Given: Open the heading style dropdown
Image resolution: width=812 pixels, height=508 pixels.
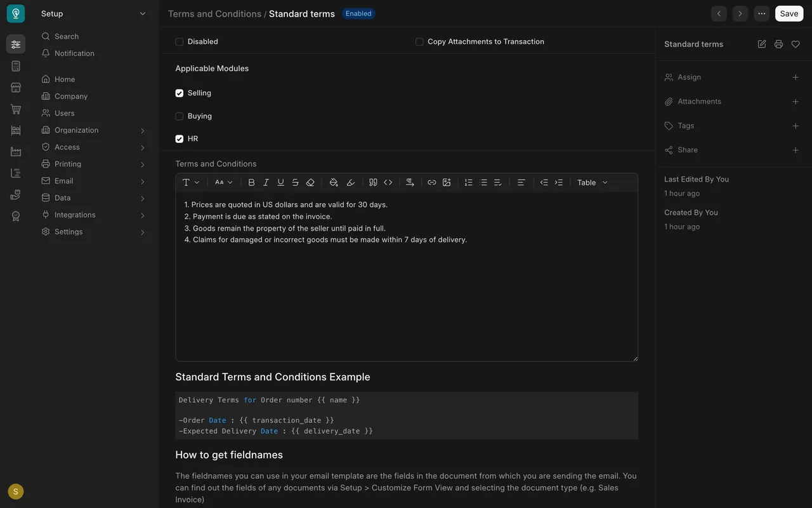Looking at the screenshot, I should pos(191,182).
